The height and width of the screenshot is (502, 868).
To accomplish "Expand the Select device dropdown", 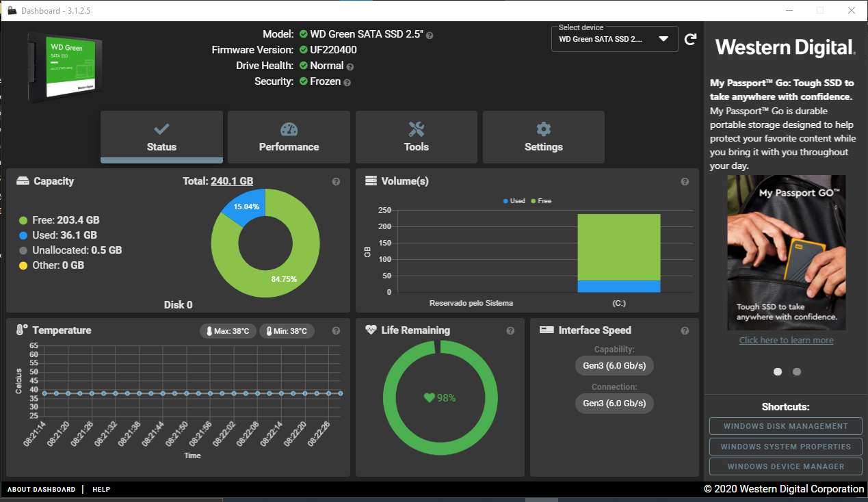I will (614, 39).
